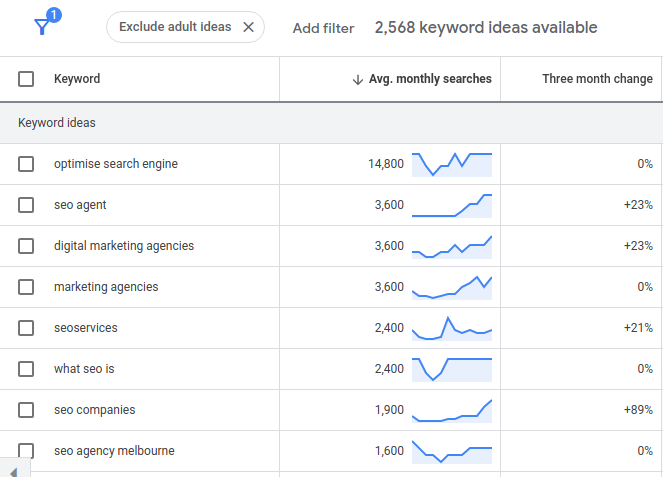View the seoservices search trend sparkline
Viewport: 663px width, 477px height.
point(452,328)
